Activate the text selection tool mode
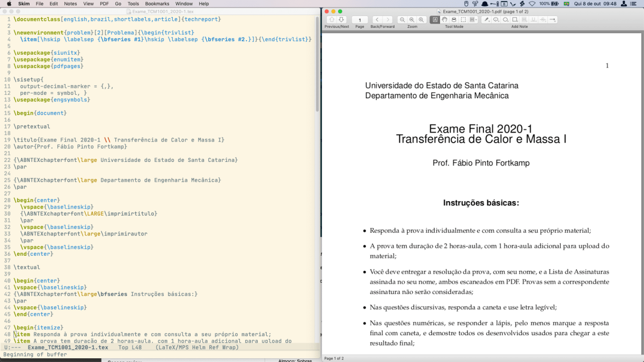Image resolution: width=644 pixels, height=362 pixels. coord(435,20)
